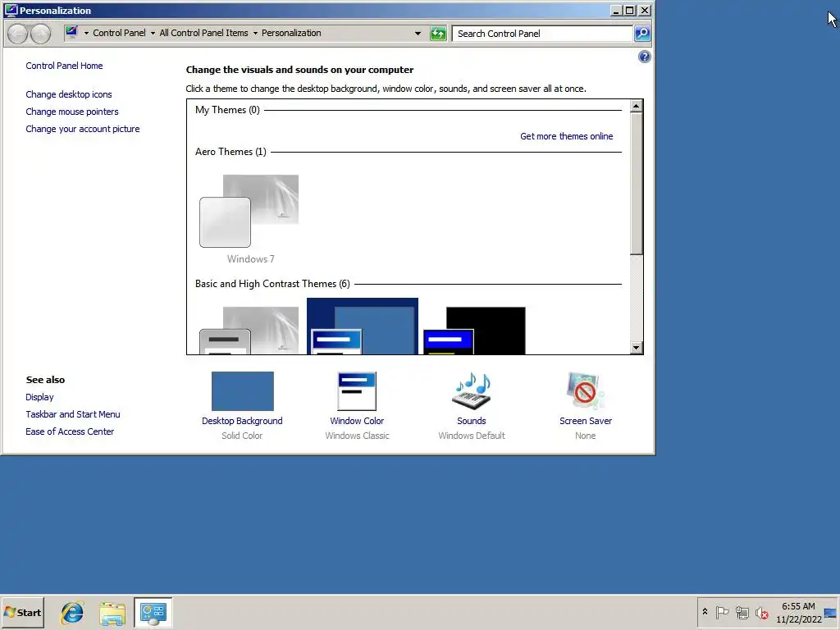The image size is (840, 630).
Task: Click Show desktop button in tray
Action: 831,613
